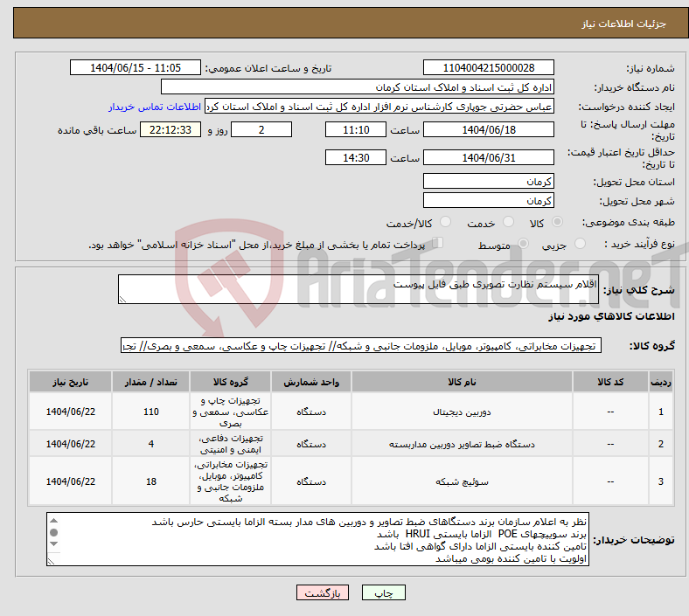Select the دستگاه ضبط تصاویر دوربین مداربسته item
689x616 pixels.
point(463,445)
